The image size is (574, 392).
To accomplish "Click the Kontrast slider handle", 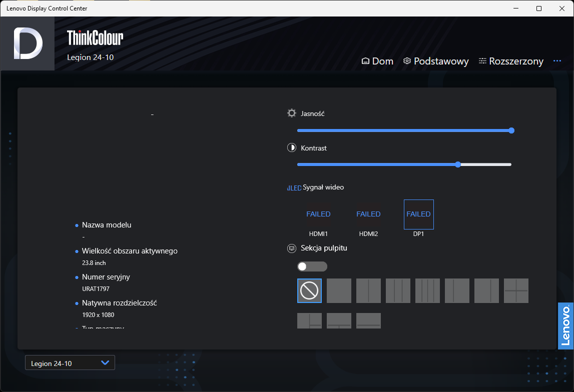I will click(x=458, y=164).
